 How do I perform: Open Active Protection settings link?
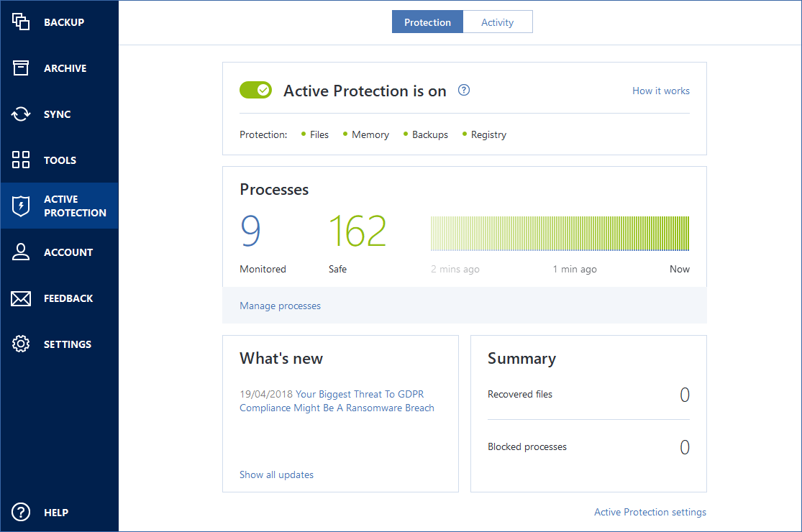650,512
